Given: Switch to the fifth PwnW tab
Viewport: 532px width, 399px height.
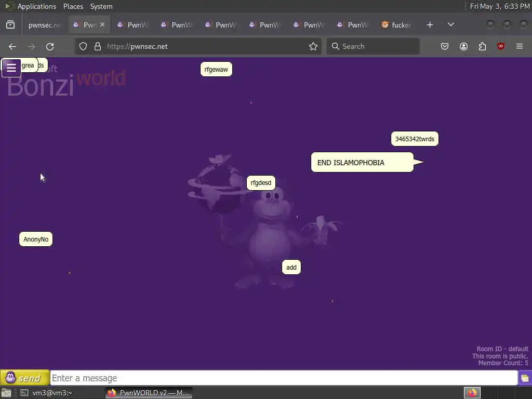Looking at the screenshot, I should point(265,25).
